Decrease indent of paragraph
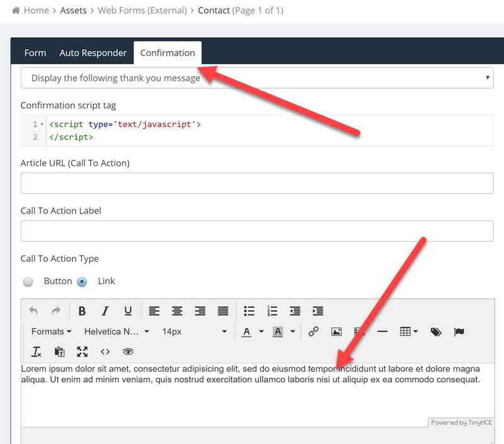The image size is (504, 444). pyautogui.click(x=295, y=310)
